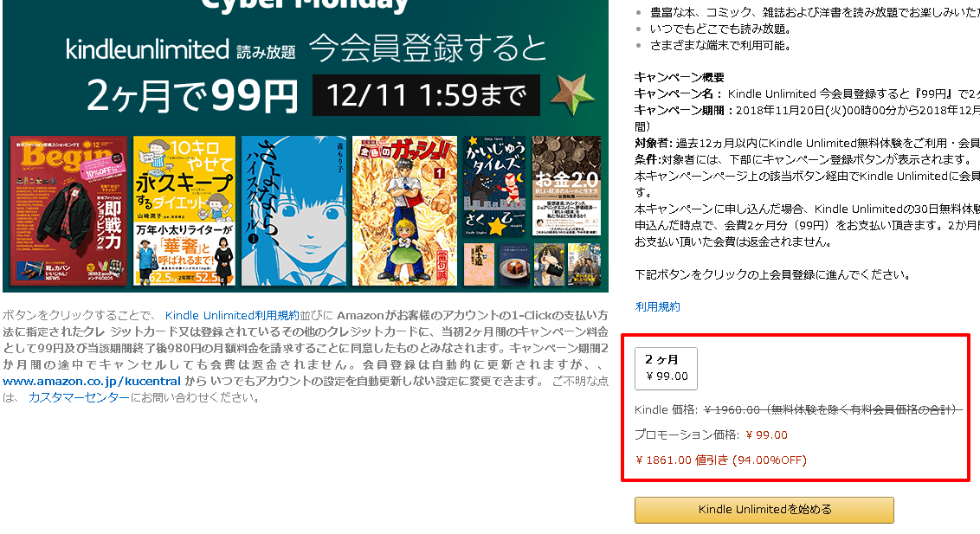Click the 10キロやせて永久キープ diet book cover
Image resolution: width=980 pixels, height=534 pixels.
click(184, 211)
